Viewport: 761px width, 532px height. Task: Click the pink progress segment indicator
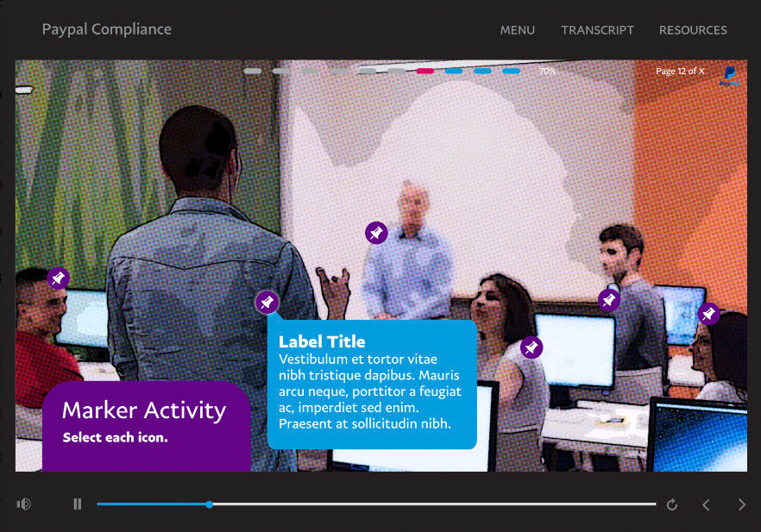(425, 71)
